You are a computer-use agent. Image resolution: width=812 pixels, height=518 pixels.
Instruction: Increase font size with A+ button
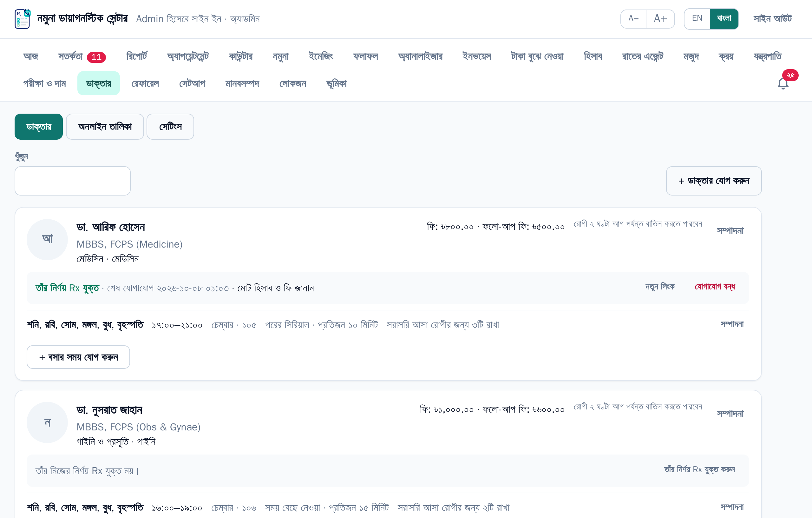click(x=660, y=19)
